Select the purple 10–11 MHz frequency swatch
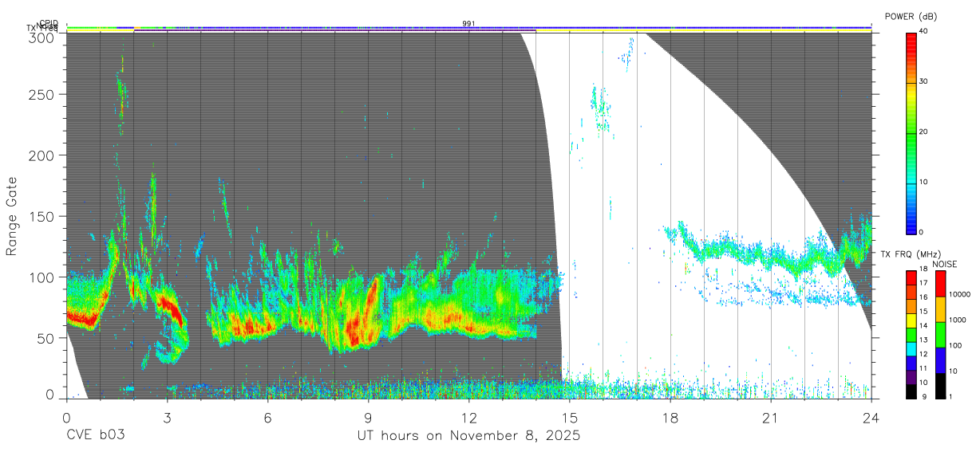 911,375
